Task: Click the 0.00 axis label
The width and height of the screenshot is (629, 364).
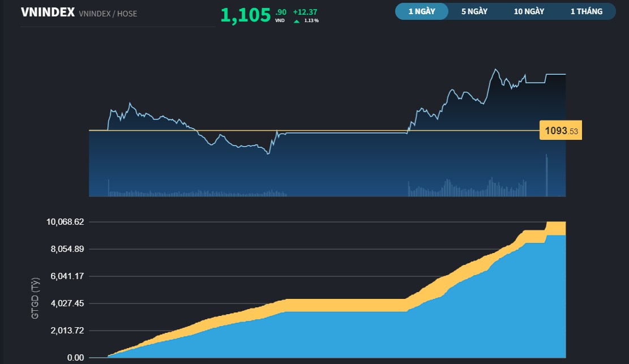Action: click(75, 358)
